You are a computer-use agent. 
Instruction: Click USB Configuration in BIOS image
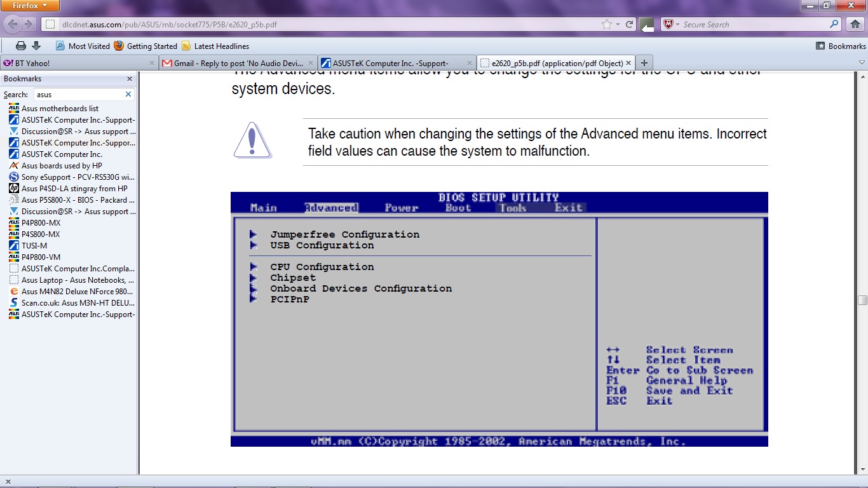coord(322,245)
